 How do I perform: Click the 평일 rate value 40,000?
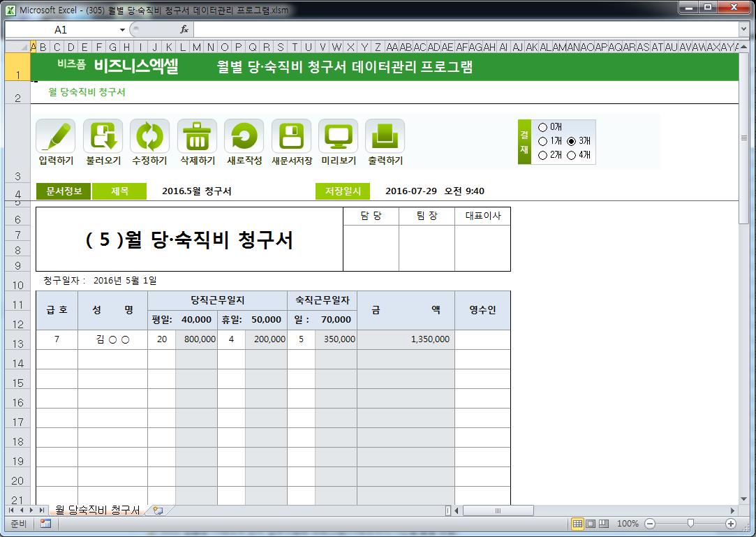point(196,319)
